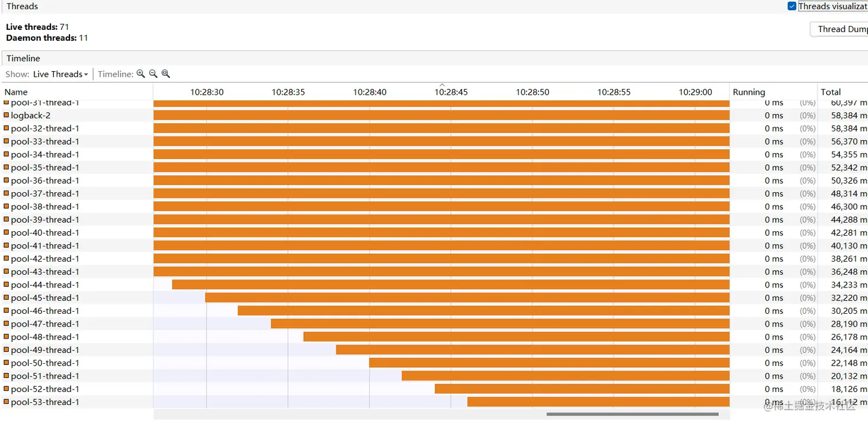This screenshot has height=424, width=868.
Task: Click state icon beside pool-34-thread-1
Action: pos(6,154)
